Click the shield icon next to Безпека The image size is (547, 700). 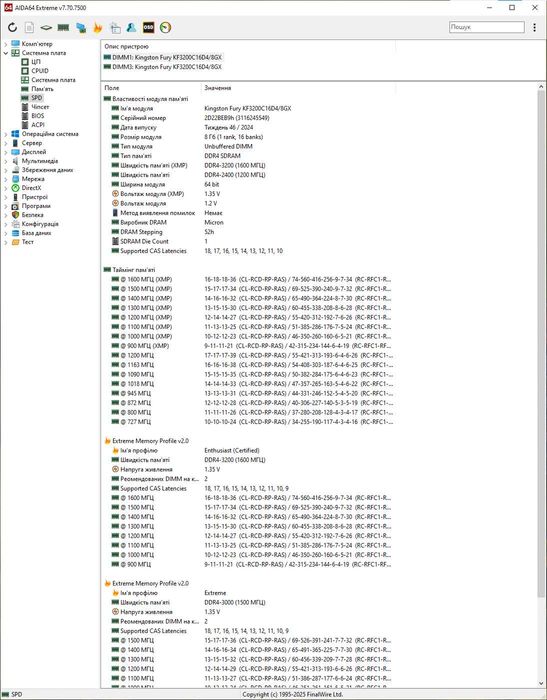coord(16,215)
